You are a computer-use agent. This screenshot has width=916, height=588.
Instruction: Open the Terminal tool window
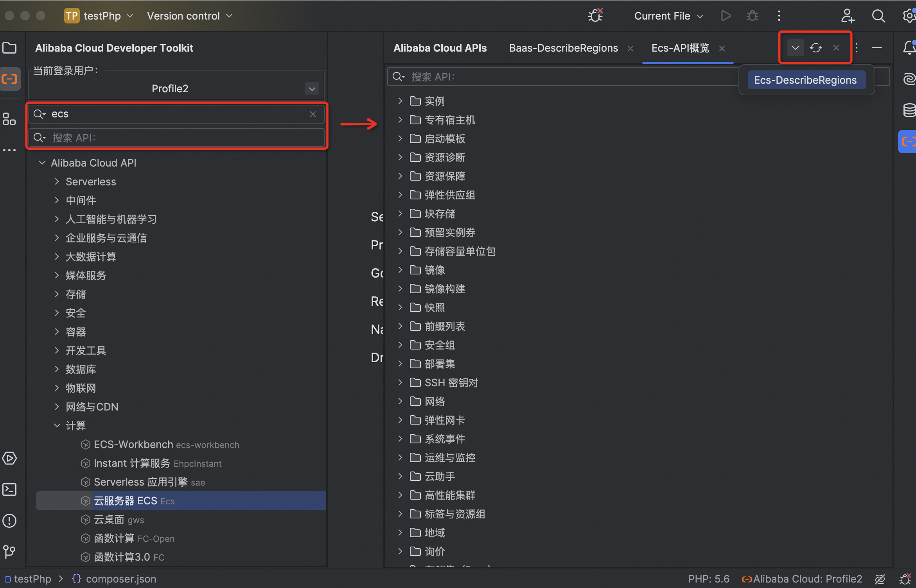(x=9, y=489)
